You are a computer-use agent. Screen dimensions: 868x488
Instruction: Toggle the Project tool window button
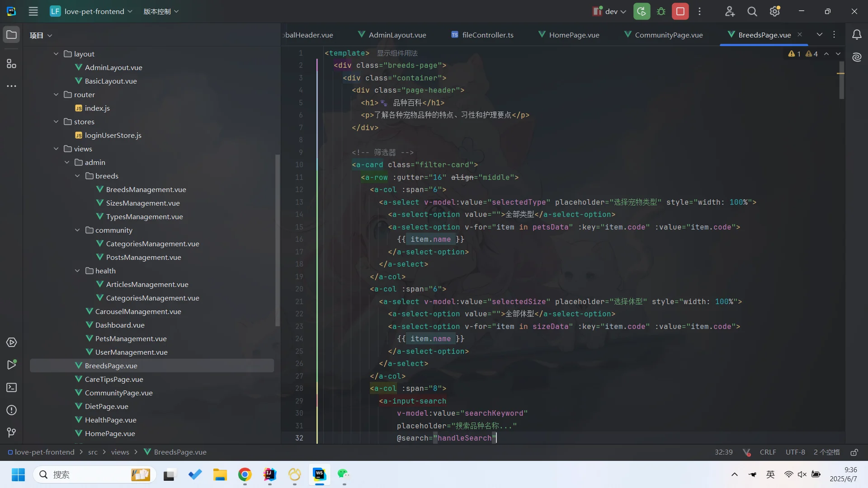[11, 35]
